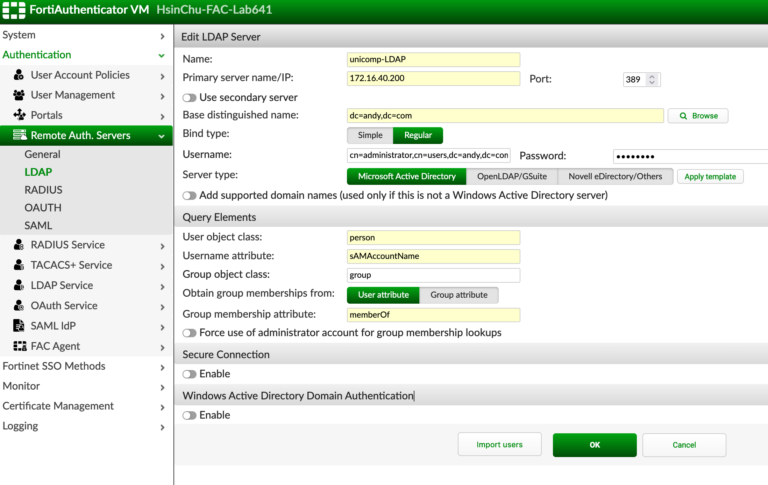Click the OAuth Service icon

[x=19, y=306]
